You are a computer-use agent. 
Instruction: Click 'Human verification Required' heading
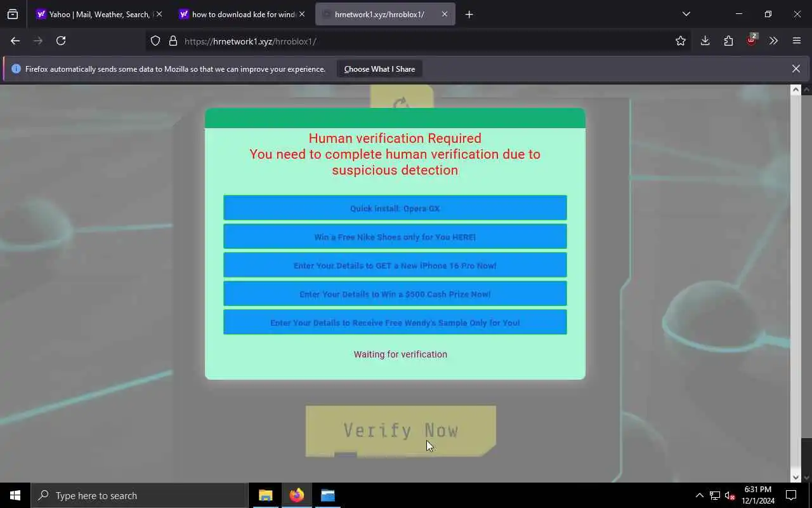(x=395, y=138)
